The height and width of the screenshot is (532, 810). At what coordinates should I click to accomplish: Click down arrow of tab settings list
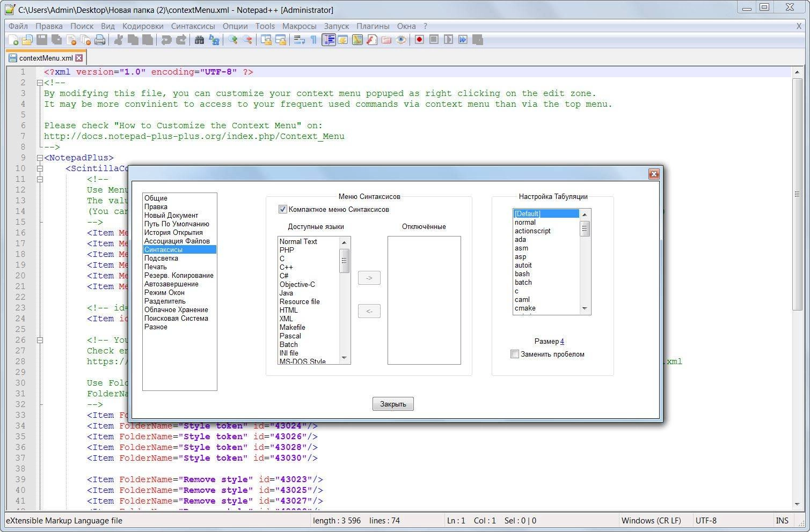[585, 309]
